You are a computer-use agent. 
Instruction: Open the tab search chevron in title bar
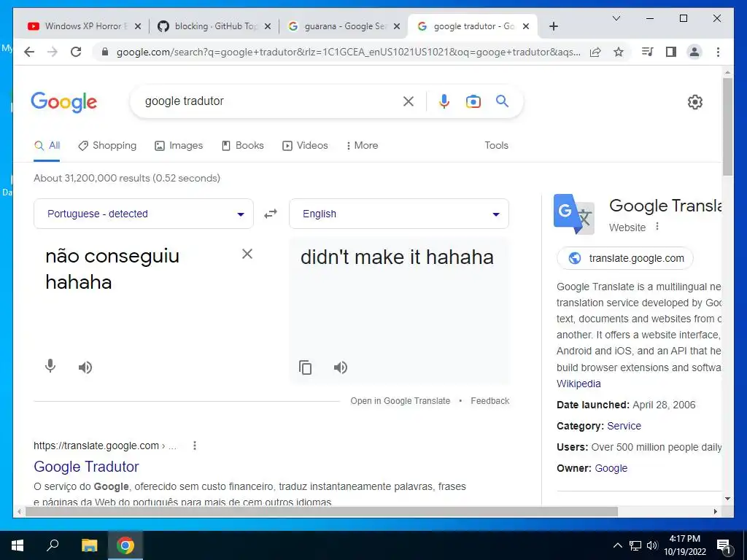(x=616, y=18)
